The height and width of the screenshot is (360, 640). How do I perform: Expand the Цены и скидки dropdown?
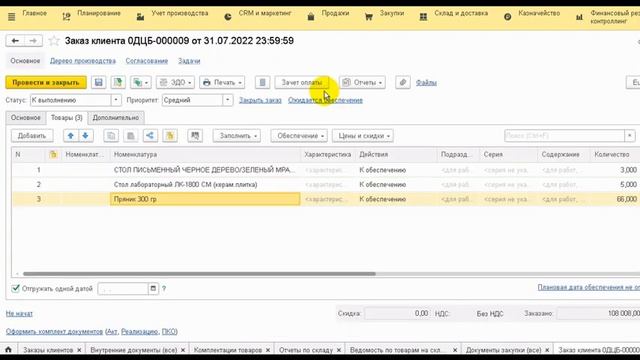coord(362,136)
